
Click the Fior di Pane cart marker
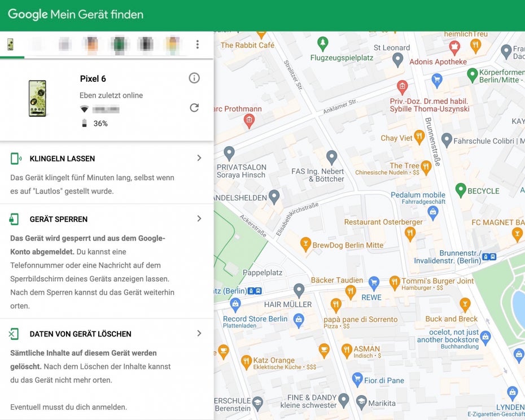tap(357, 379)
